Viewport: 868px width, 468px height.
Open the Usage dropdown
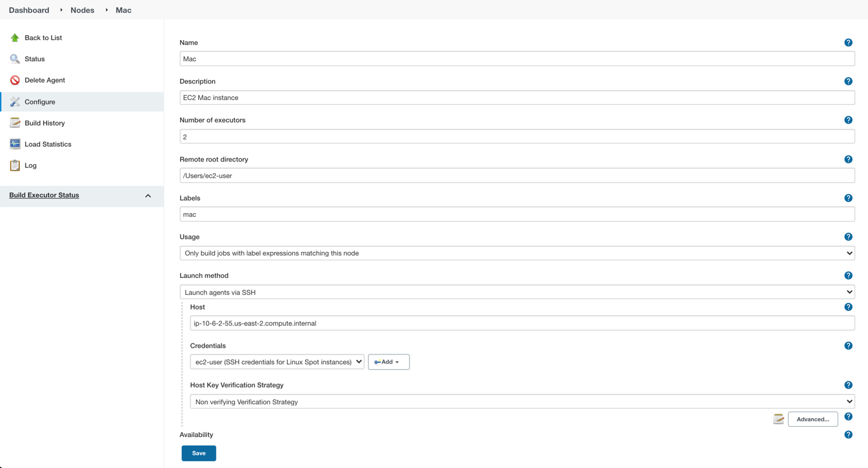517,253
